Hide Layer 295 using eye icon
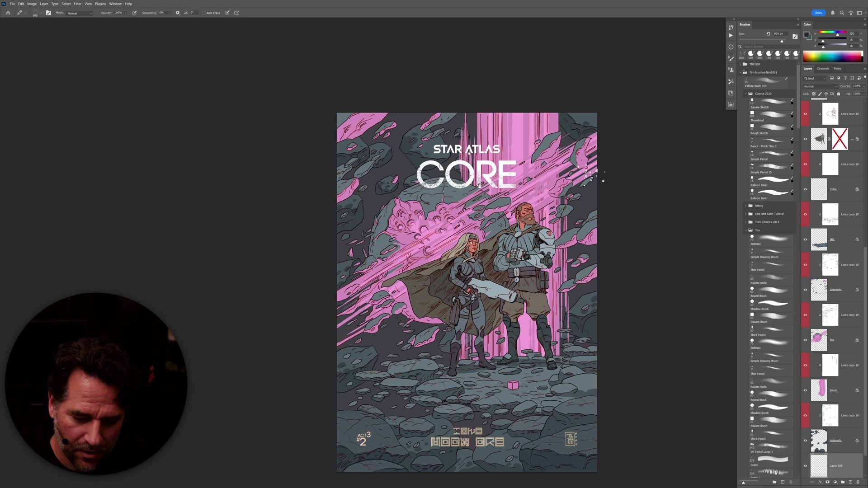 (x=805, y=465)
